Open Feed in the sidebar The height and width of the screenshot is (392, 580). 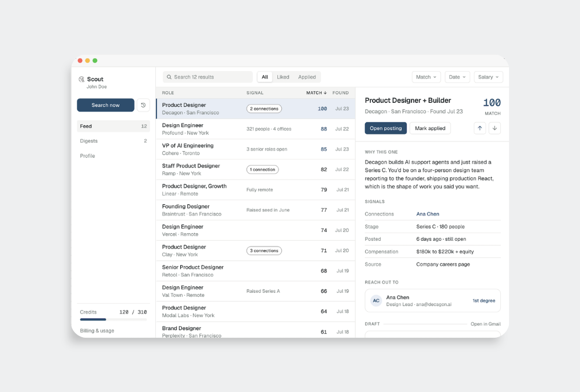pos(113,126)
